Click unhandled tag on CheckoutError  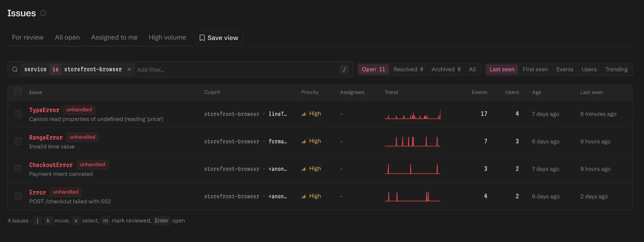pos(93,165)
